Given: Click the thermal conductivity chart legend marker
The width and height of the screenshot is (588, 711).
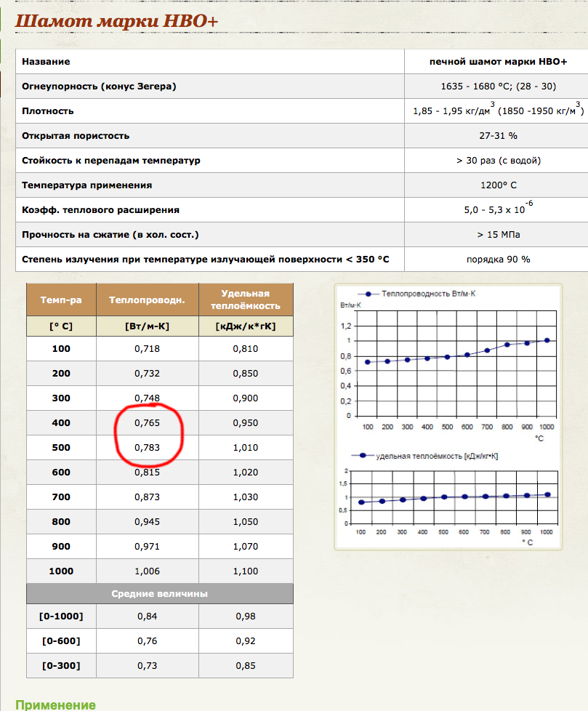Looking at the screenshot, I should [368, 294].
